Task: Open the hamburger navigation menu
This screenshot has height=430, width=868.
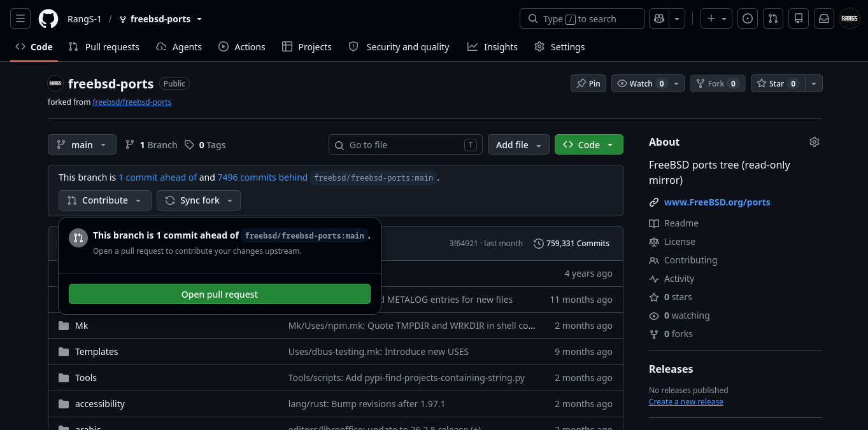Action: 20,18
